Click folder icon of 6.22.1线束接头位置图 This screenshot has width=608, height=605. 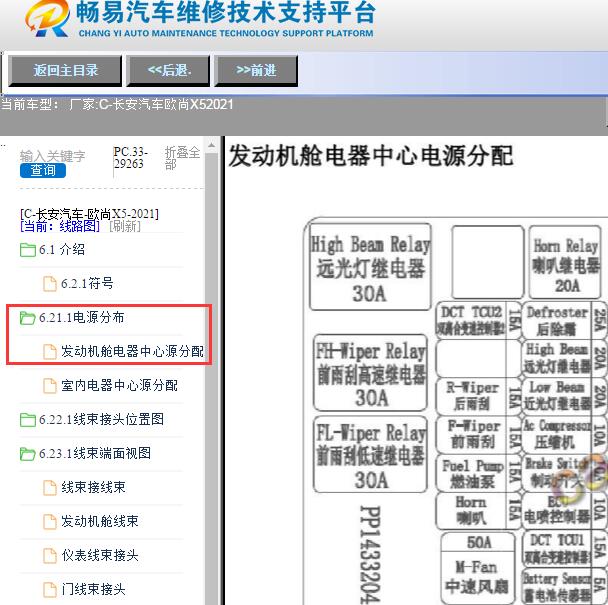[x=28, y=420]
